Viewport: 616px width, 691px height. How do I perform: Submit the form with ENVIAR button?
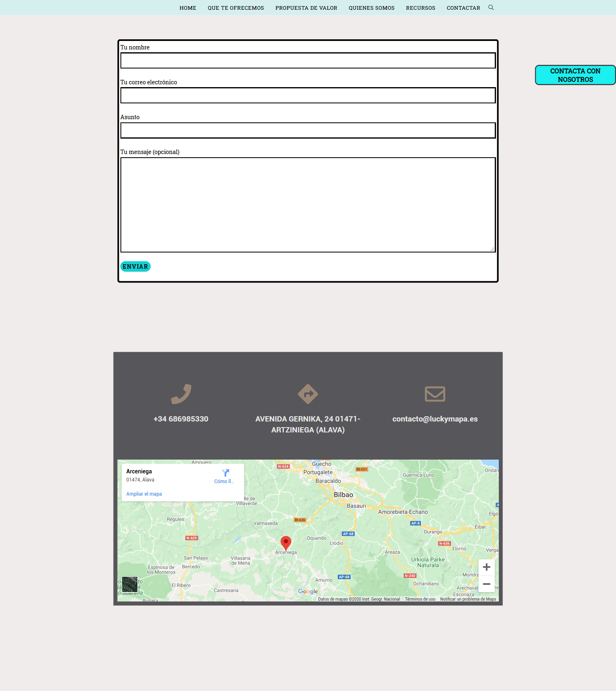[135, 266]
